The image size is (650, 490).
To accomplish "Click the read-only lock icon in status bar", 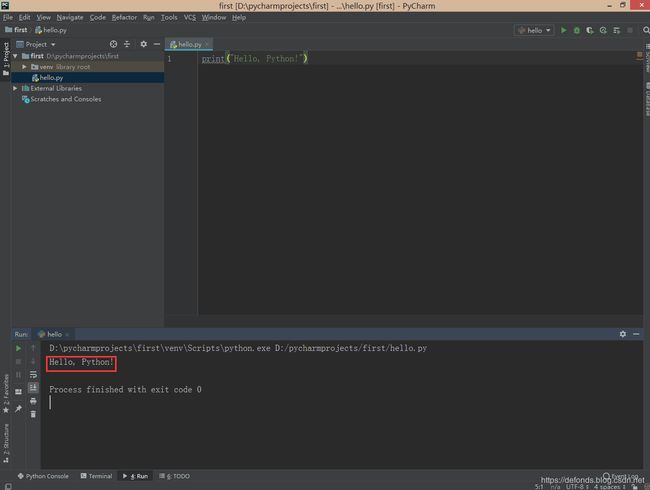I will tap(634, 487).
